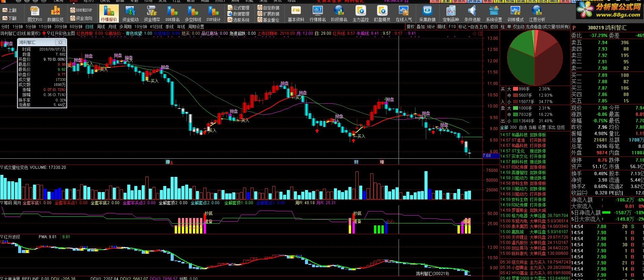Image resolution: width=644 pixels, height=280 pixels.
Task: Open the 多空阵线 toolbar icon
Action: click(x=193, y=14)
